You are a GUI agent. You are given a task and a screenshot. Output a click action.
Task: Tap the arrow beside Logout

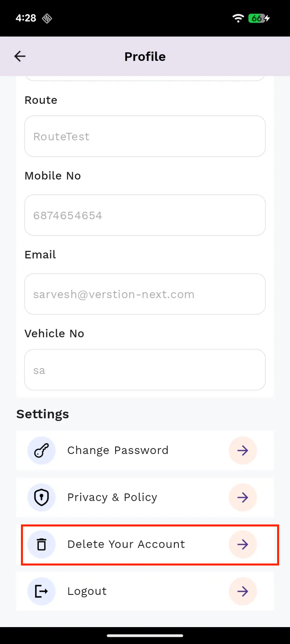[x=242, y=591]
